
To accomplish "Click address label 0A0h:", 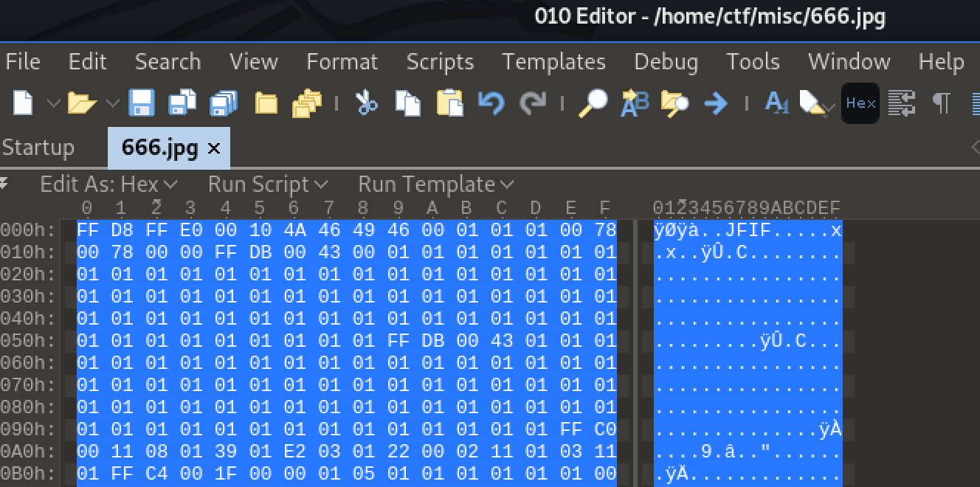I will tap(28, 452).
